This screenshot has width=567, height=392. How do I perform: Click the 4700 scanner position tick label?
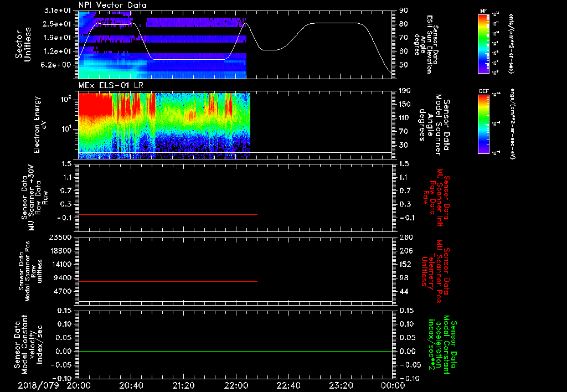click(x=62, y=291)
